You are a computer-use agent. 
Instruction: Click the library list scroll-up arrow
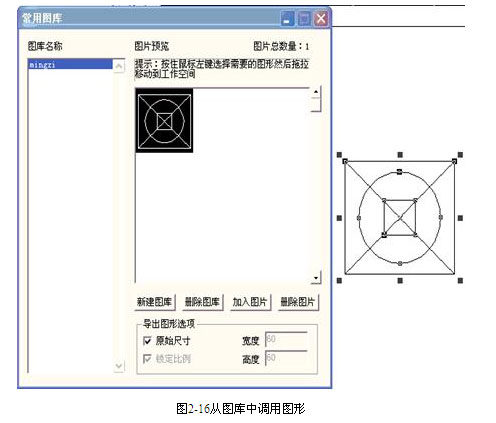(119, 66)
